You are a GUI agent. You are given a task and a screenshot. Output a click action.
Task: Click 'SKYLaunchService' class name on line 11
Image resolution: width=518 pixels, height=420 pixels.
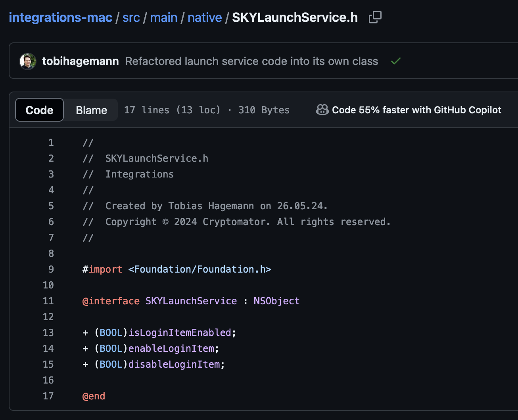[x=191, y=301]
